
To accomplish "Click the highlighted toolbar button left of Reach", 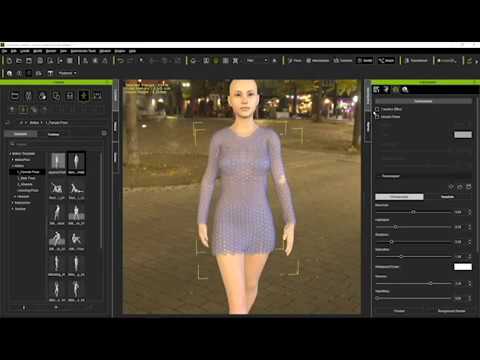I will [365, 60].
